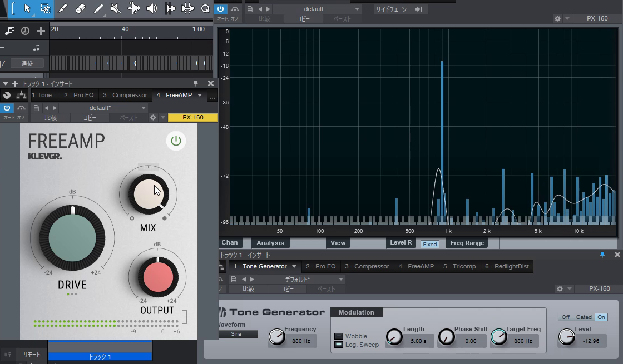Click the Level -12.96 value field
This screenshot has height=364, width=623.
click(x=591, y=341)
